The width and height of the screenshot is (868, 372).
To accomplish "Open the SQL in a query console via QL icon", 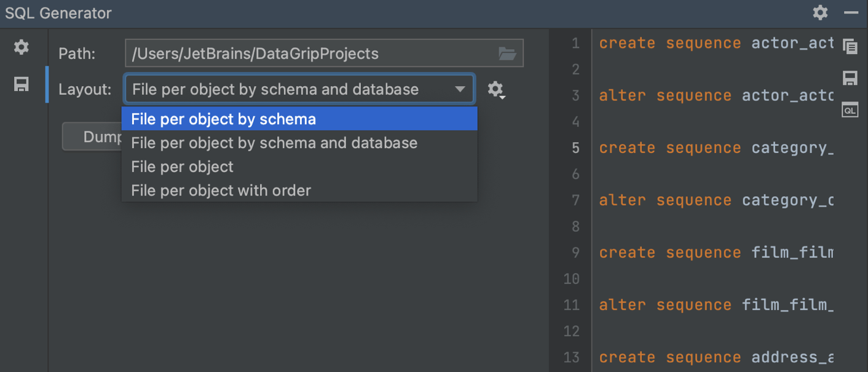I will (850, 109).
